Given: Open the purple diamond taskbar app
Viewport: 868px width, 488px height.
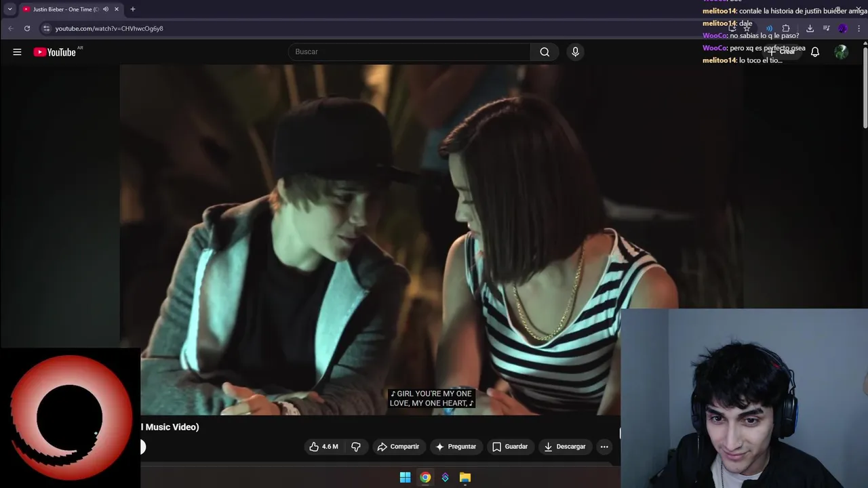Looking at the screenshot, I should click(445, 477).
